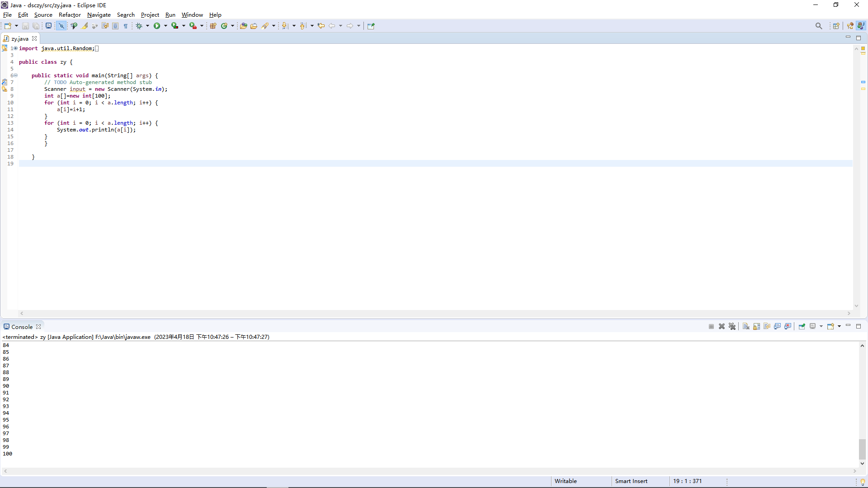Open the Refactor menu
The width and height of the screenshot is (868, 488).
click(x=70, y=14)
